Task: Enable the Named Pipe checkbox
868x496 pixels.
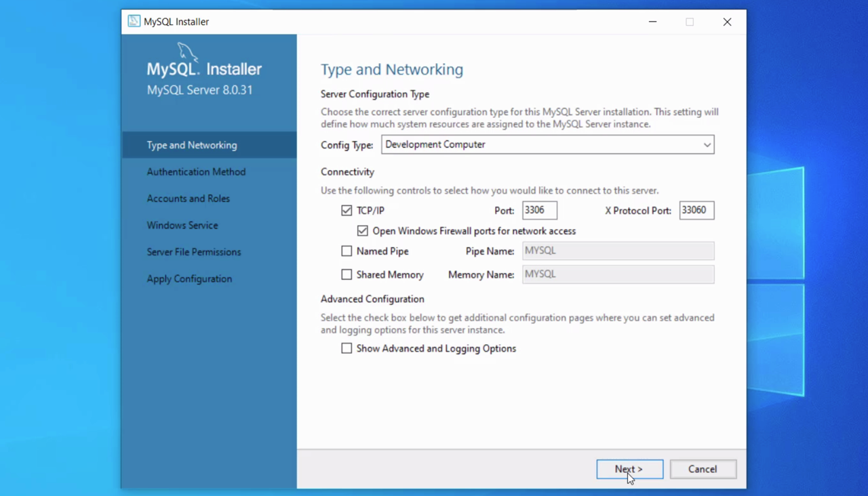Action: tap(347, 251)
